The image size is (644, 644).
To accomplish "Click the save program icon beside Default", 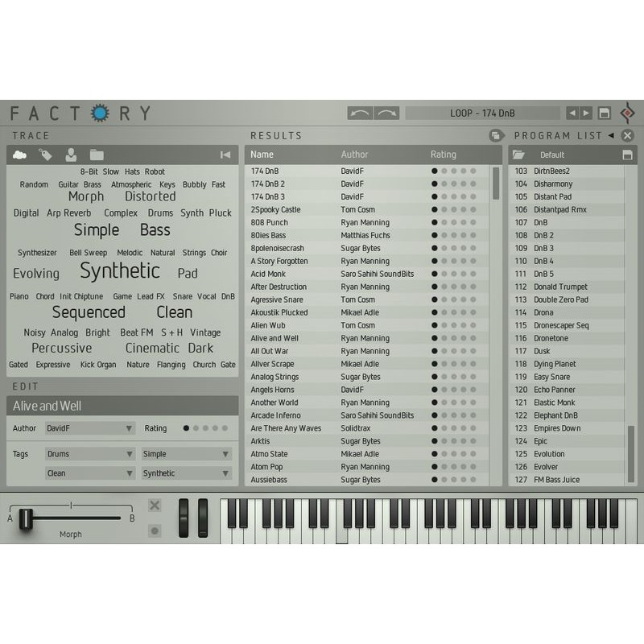I will coord(627,155).
